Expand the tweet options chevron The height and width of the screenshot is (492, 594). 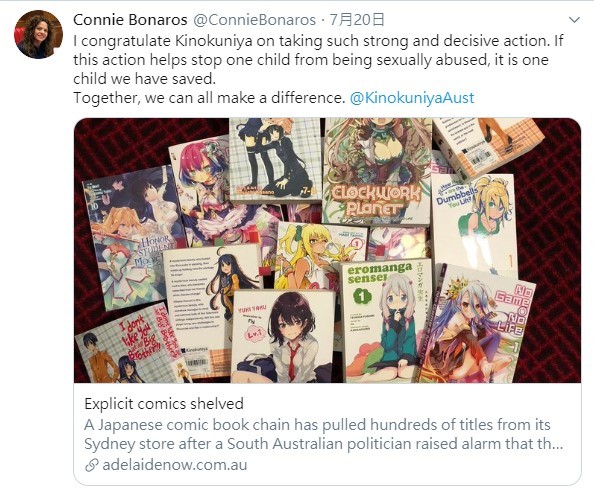(x=574, y=20)
